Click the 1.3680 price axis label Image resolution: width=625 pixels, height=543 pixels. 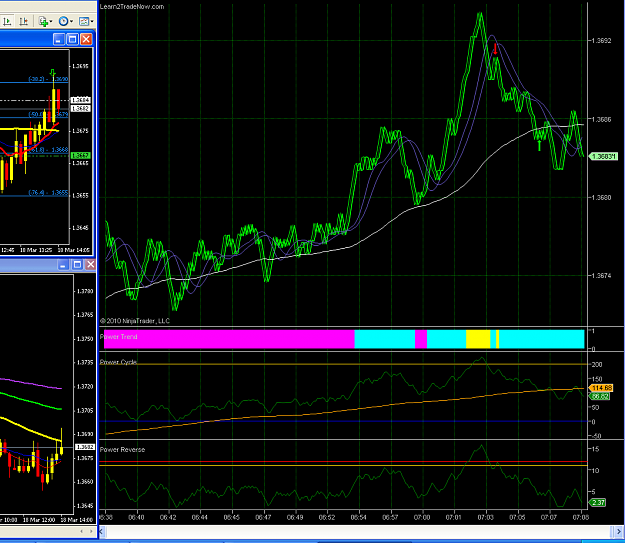(x=601, y=197)
